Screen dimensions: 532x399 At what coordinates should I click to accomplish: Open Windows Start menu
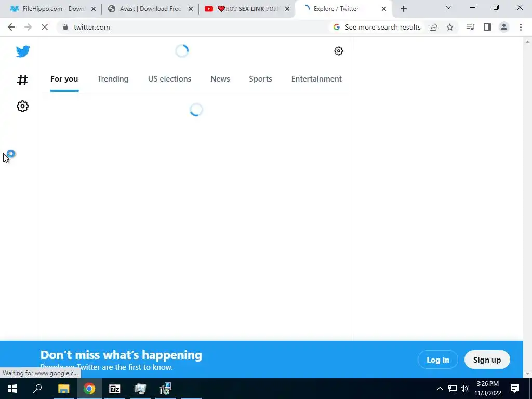(12, 389)
